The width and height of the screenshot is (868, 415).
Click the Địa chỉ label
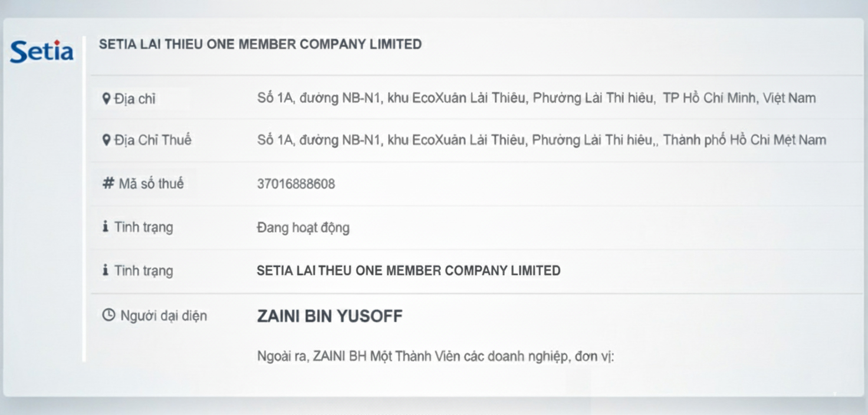coord(135,98)
